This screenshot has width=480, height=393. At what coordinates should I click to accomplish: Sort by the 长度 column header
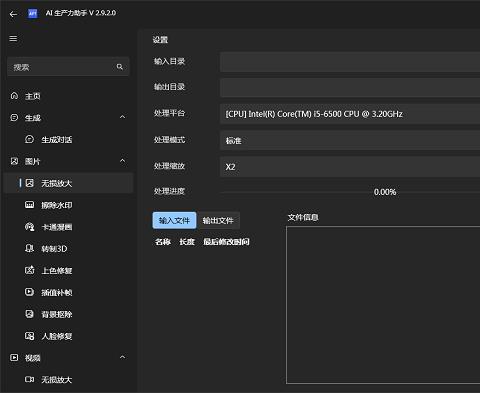(187, 242)
